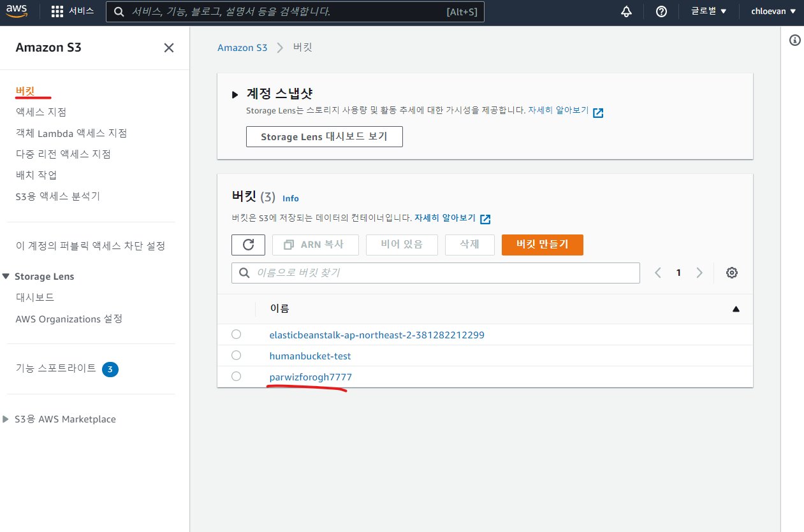This screenshot has height=532, width=804.
Task: Click the 버킷 만들기 button
Action: click(542, 245)
